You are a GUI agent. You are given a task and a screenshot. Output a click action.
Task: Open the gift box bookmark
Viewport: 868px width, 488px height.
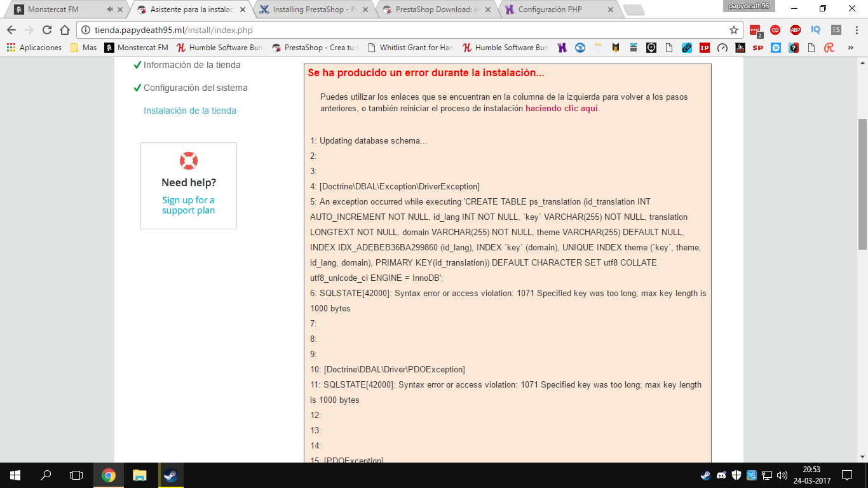coord(634,48)
